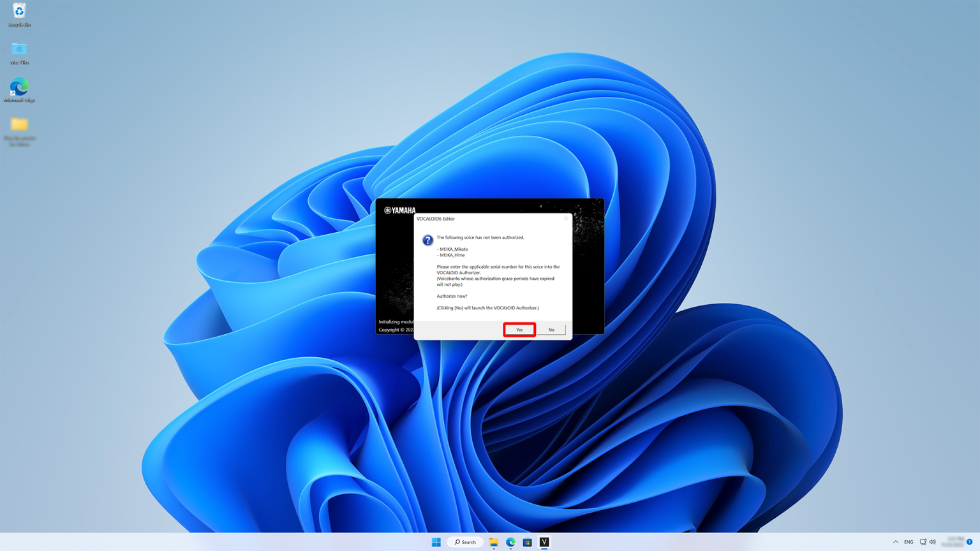
Task: Expand the hidden system tray icons
Action: pos(895,542)
